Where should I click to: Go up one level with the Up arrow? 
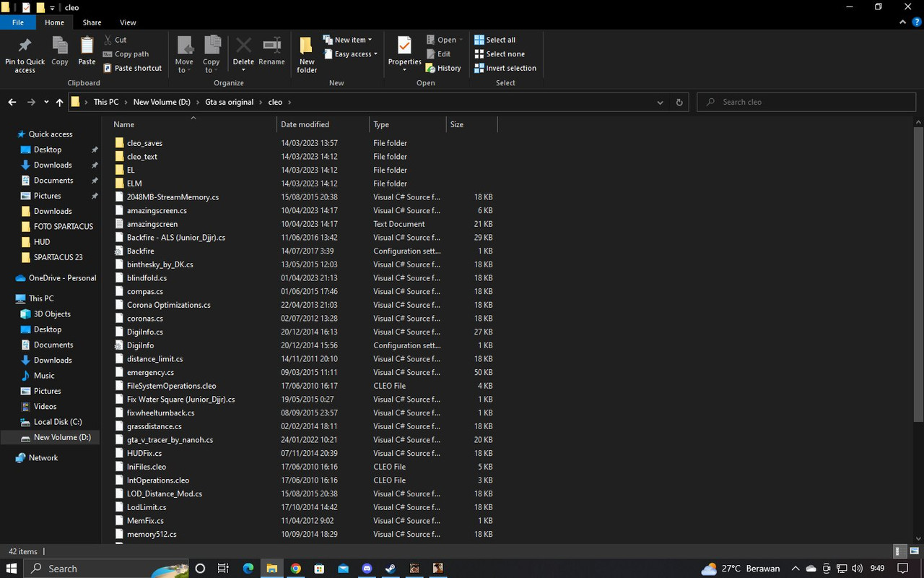click(59, 102)
